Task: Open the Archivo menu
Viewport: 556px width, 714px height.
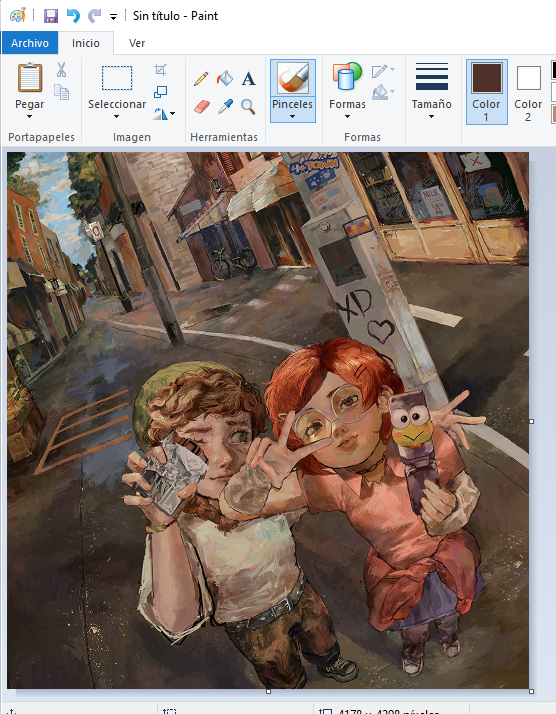Action: (30, 43)
